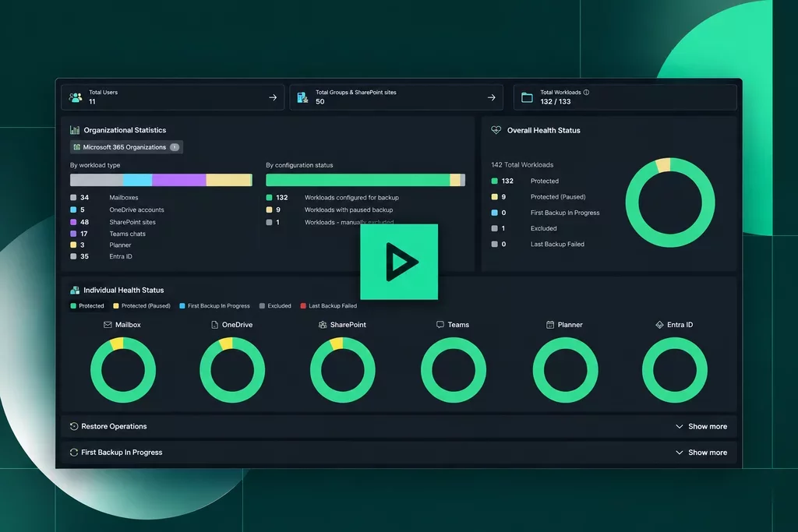Viewport: 798px width, 532px height.
Task: Click the Mailboxes row label
Action: pos(124,197)
